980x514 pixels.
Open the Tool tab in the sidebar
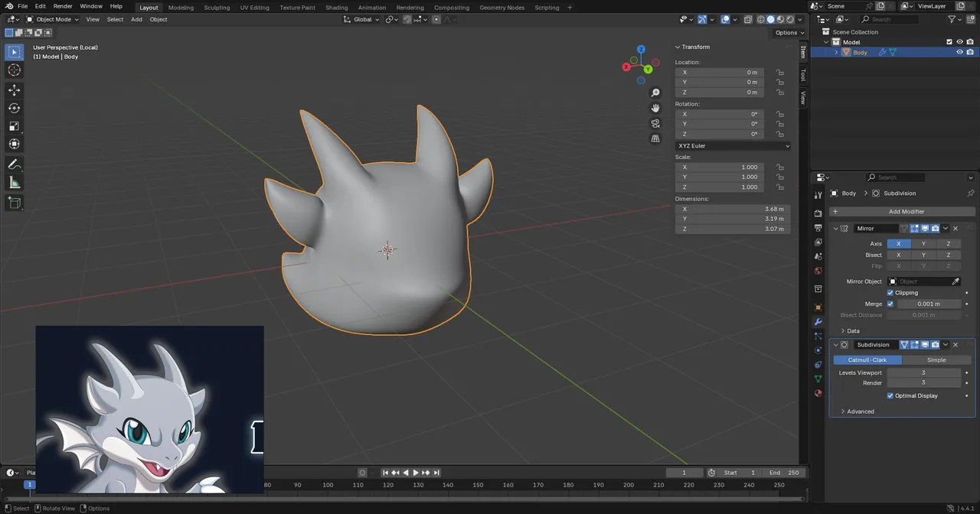click(x=802, y=75)
